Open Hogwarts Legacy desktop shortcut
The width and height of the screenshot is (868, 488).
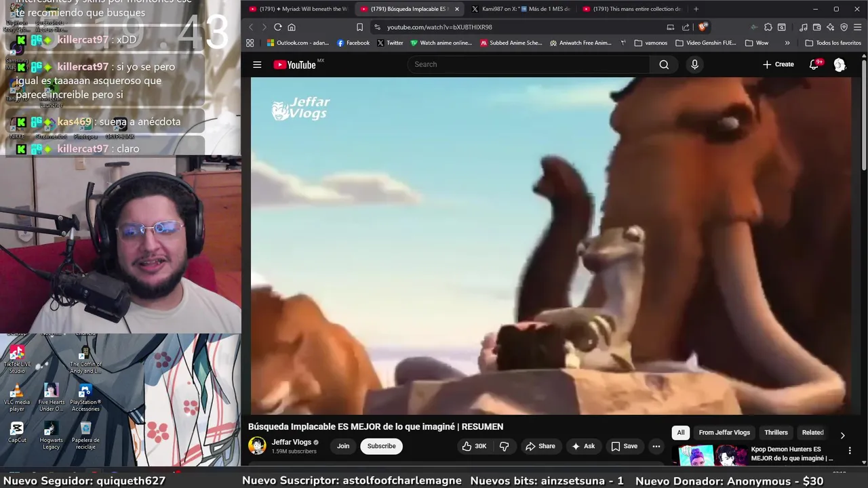click(x=51, y=436)
